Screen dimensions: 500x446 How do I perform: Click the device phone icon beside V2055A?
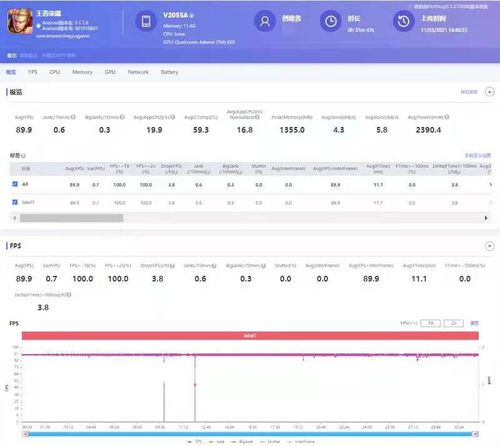[x=146, y=21]
